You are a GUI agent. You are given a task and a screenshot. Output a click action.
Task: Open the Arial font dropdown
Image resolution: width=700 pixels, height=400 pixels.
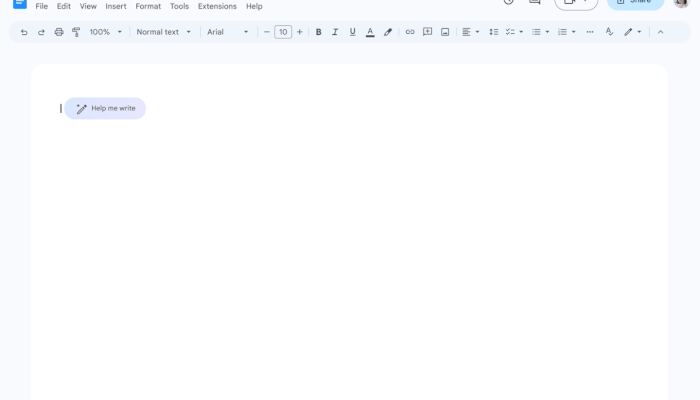click(227, 32)
